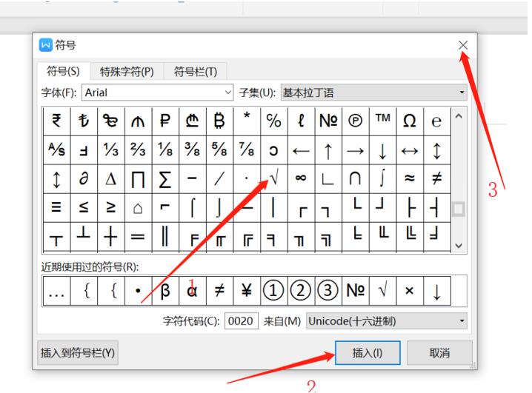Choose recently used circled ② symbol

click(x=301, y=291)
